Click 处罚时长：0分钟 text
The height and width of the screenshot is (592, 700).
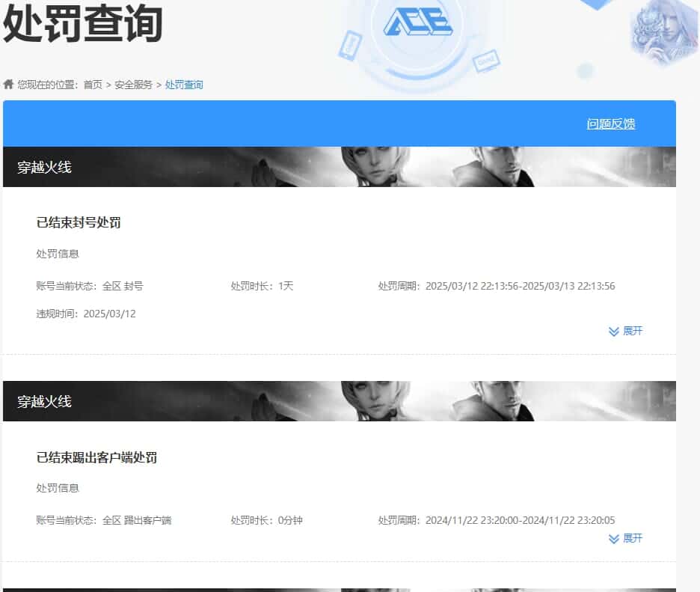[266, 520]
